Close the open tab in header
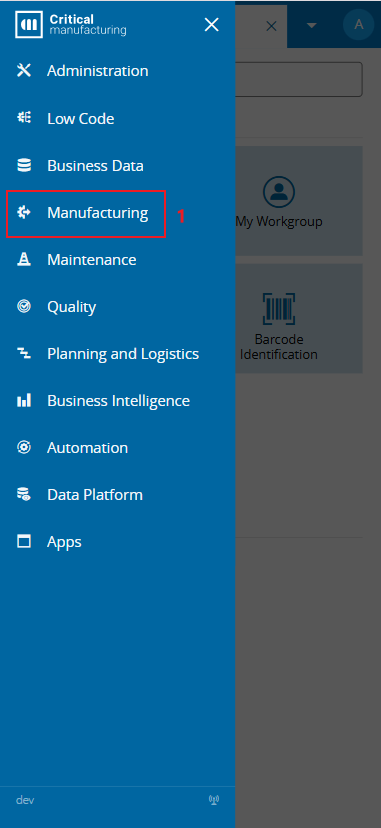Screen dimensions: 381x828 tap(271, 26)
